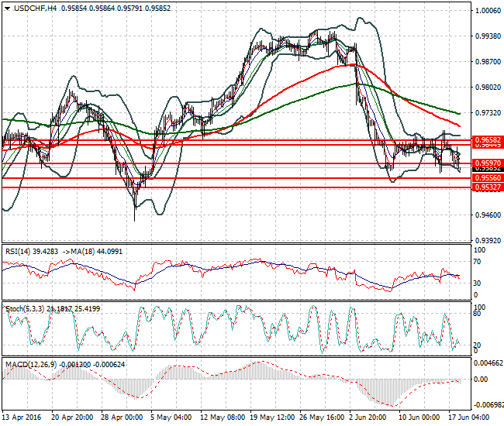Click the 0.97320 price axis label

[488, 113]
